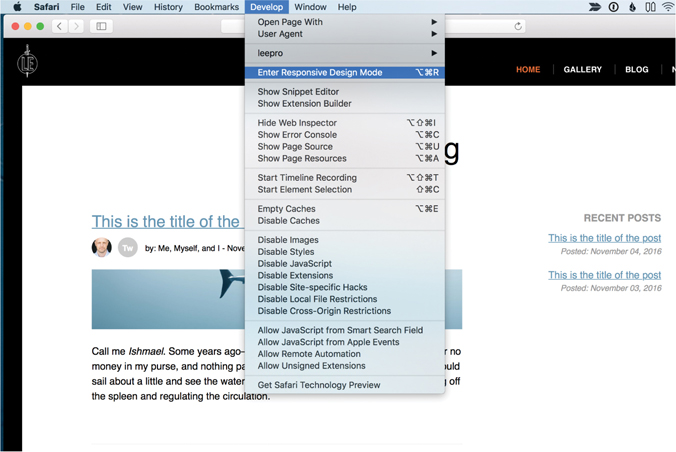This screenshot has width=676, height=452.
Task: Enable Allow Remote Automation
Action: click(x=308, y=354)
